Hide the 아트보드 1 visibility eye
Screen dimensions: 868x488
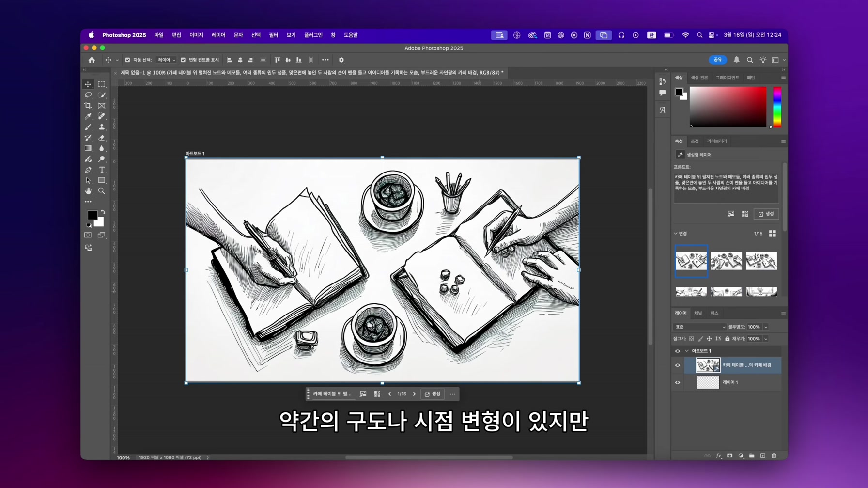tap(678, 351)
